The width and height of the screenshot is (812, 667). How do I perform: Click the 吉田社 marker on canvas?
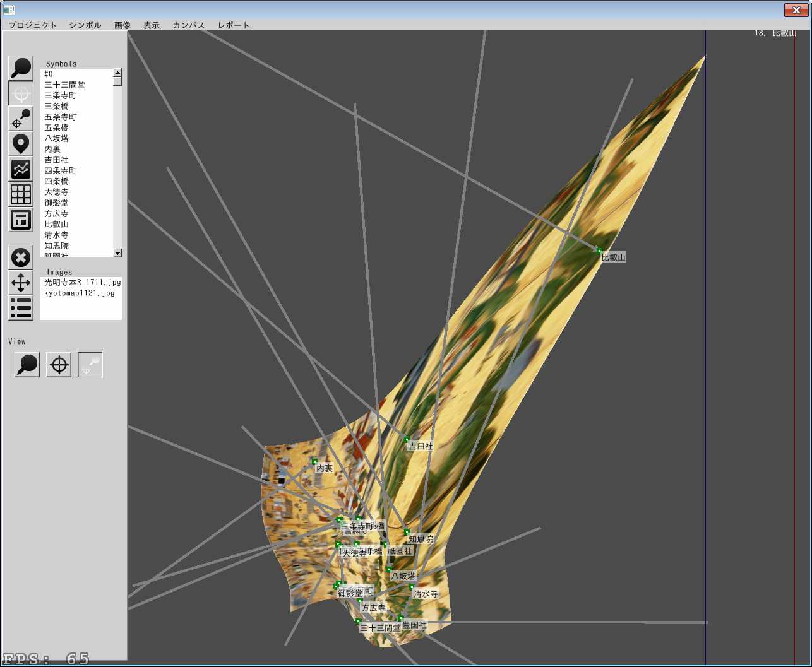(407, 439)
